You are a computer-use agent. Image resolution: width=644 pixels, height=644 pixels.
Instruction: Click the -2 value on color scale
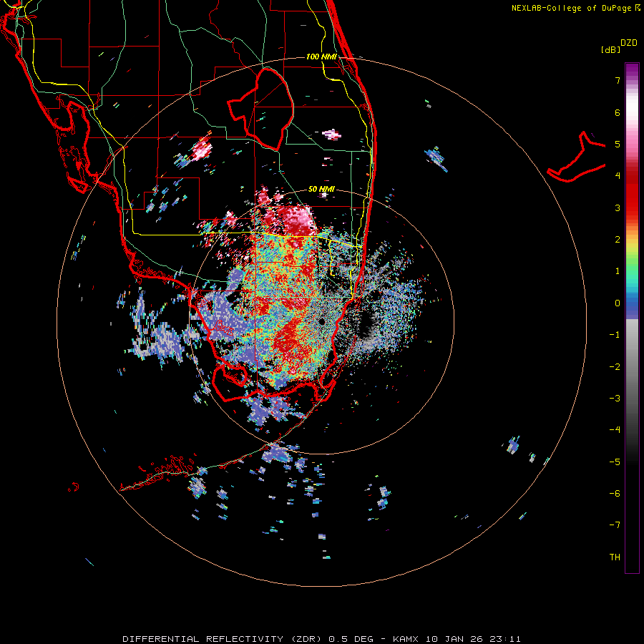615,367
